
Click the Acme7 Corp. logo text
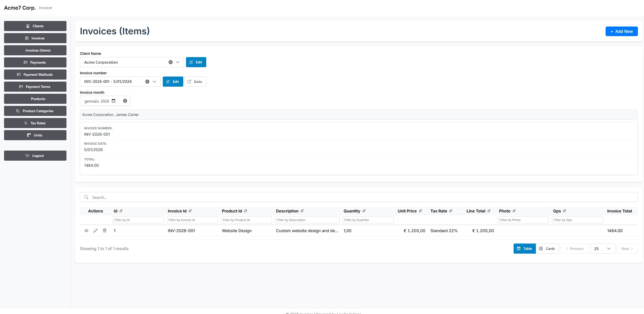(20, 8)
